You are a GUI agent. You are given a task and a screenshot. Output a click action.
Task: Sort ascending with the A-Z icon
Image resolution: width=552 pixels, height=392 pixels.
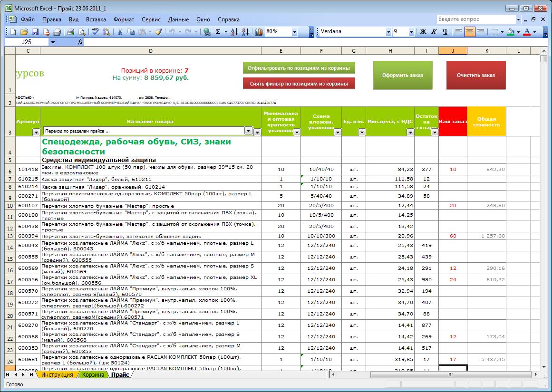pos(234,32)
